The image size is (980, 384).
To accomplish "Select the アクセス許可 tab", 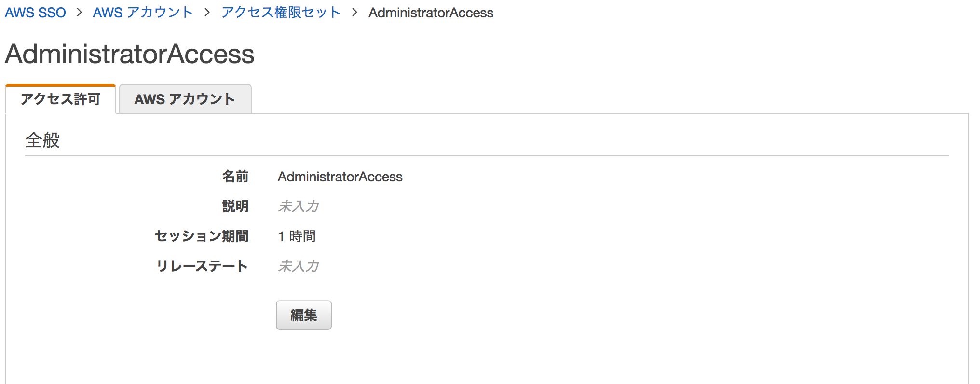I will coord(60,99).
